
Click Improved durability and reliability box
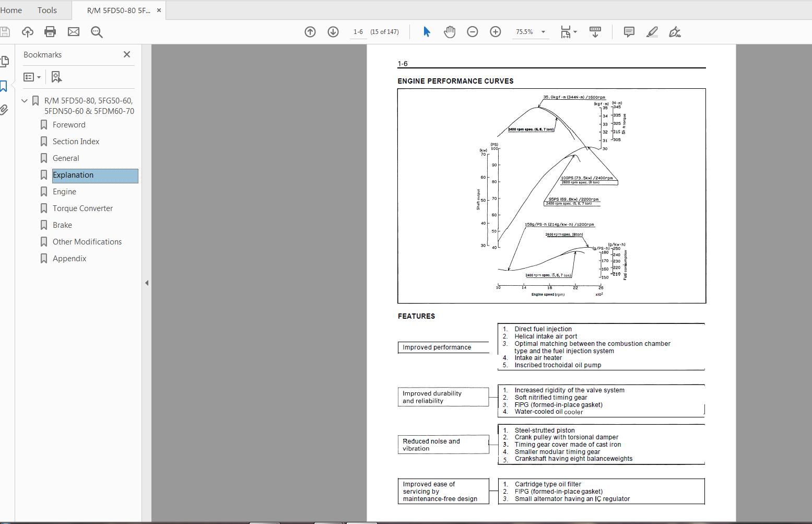tap(443, 397)
